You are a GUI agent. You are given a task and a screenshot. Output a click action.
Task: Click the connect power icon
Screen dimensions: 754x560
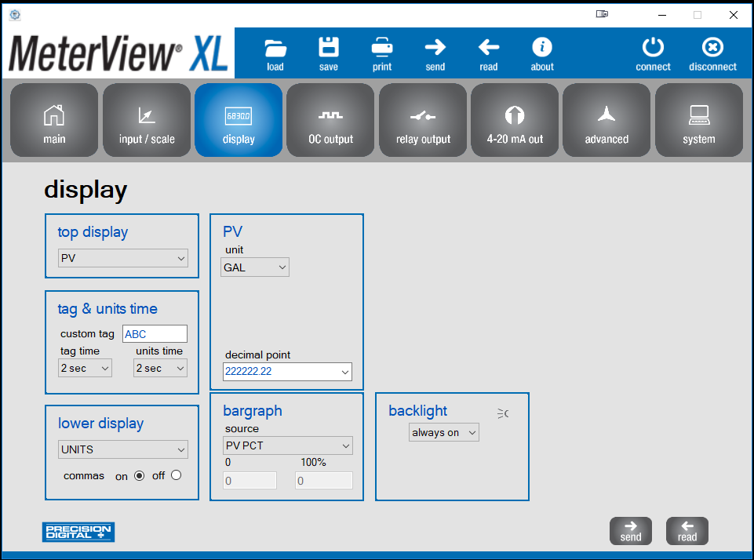tap(653, 47)
